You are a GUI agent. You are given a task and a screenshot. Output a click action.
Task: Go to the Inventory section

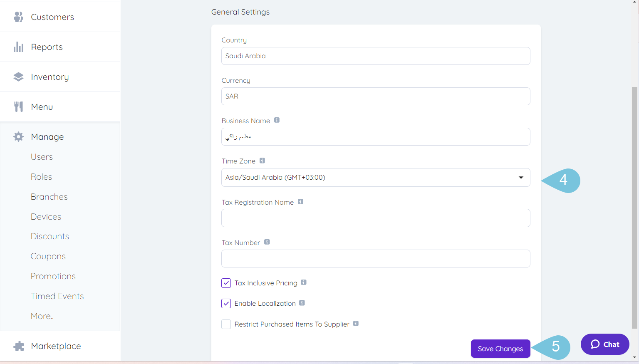(60, 77)
